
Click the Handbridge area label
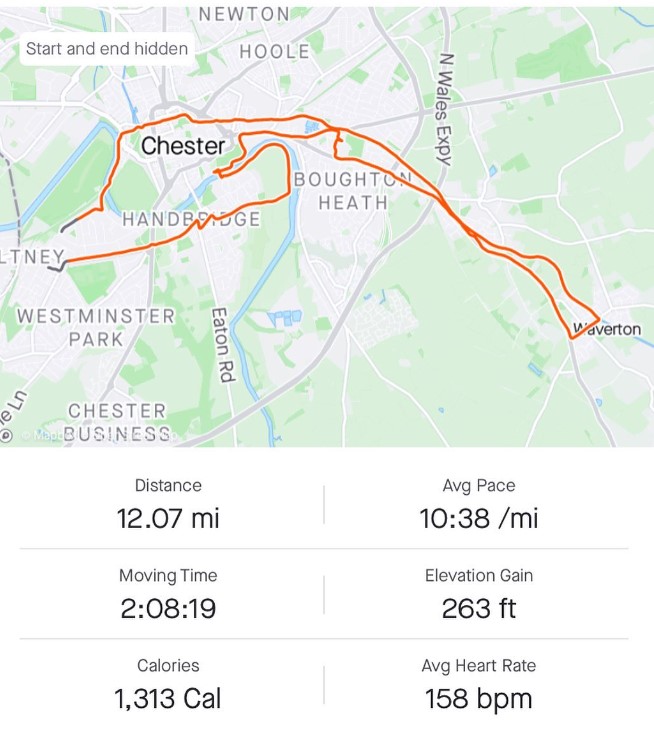[191, 219]
